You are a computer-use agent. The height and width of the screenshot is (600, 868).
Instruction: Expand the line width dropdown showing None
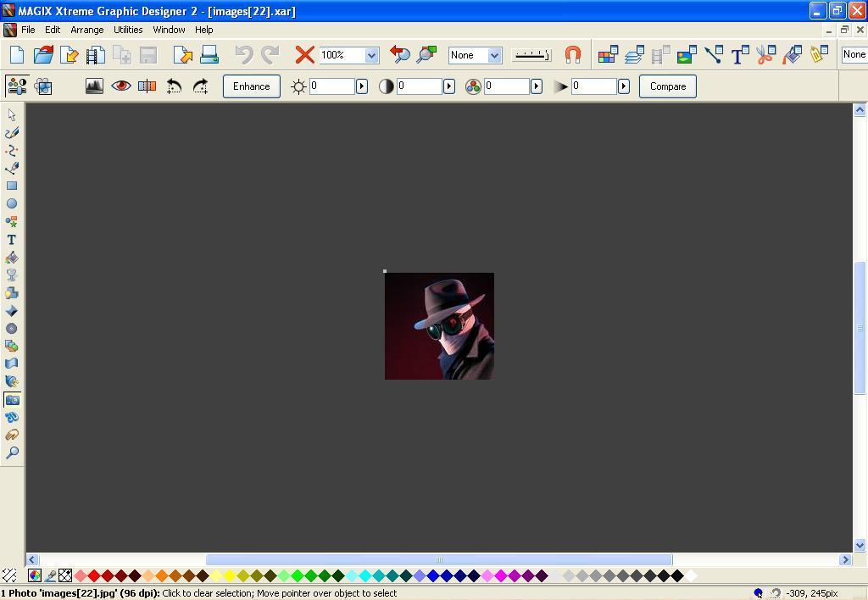click(x=493, y=55)
